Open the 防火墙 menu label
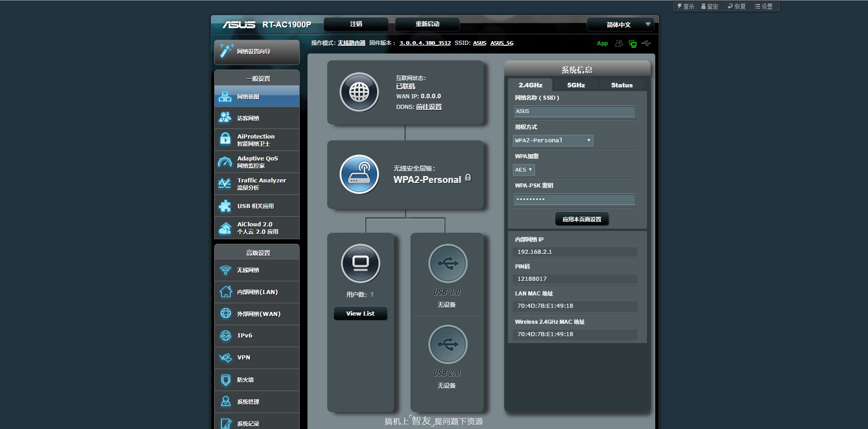This screenshot has height=429, width=868. click(245, 380)
